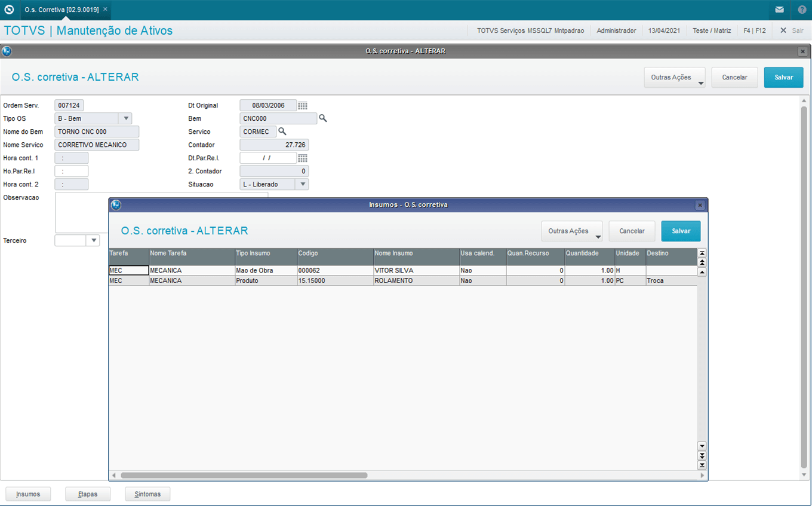Screen dimensions: 812x508
Task: Click TOTVS logo icon in top-left corner
Action: (9, 10)
